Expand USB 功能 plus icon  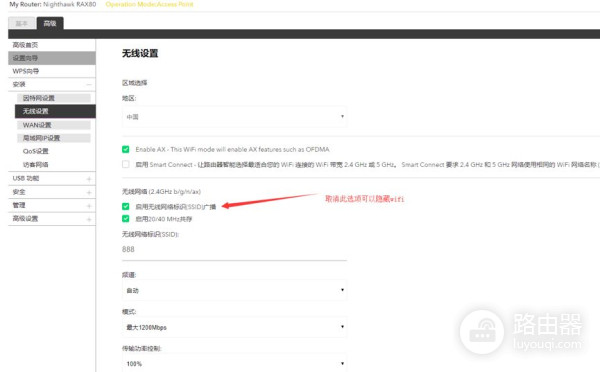point(89,179)
